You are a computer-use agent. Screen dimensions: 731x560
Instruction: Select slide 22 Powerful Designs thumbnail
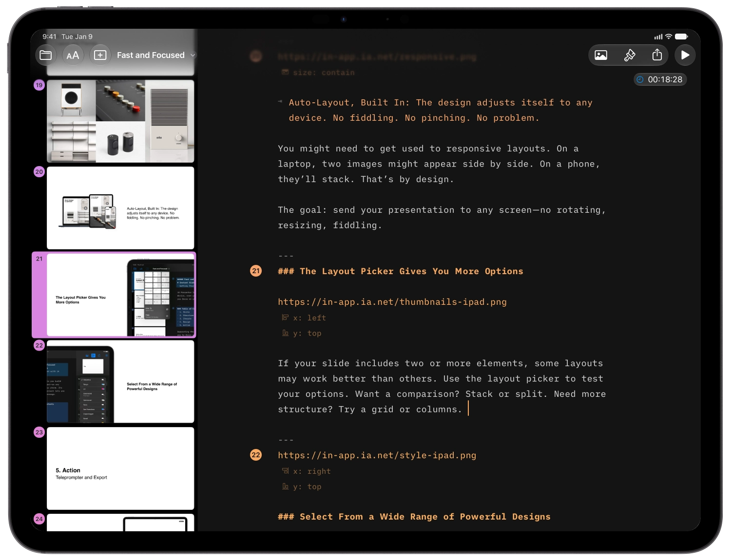[x=120, y=381]
